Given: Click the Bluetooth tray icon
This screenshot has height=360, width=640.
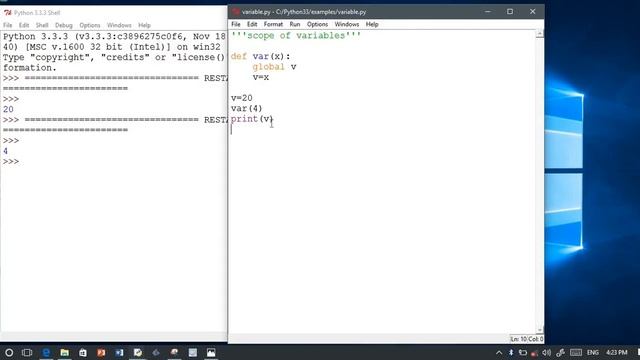Looking at the screenshot, I should click(511, 353).
